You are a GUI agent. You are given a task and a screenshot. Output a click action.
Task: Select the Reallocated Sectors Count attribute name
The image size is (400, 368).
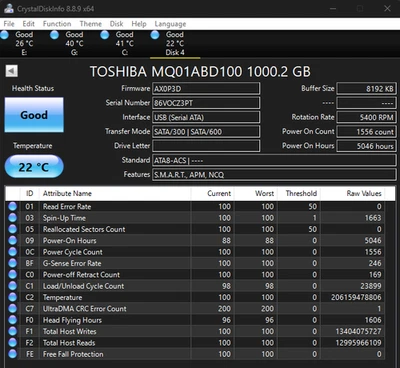click(x=84, y=229)
